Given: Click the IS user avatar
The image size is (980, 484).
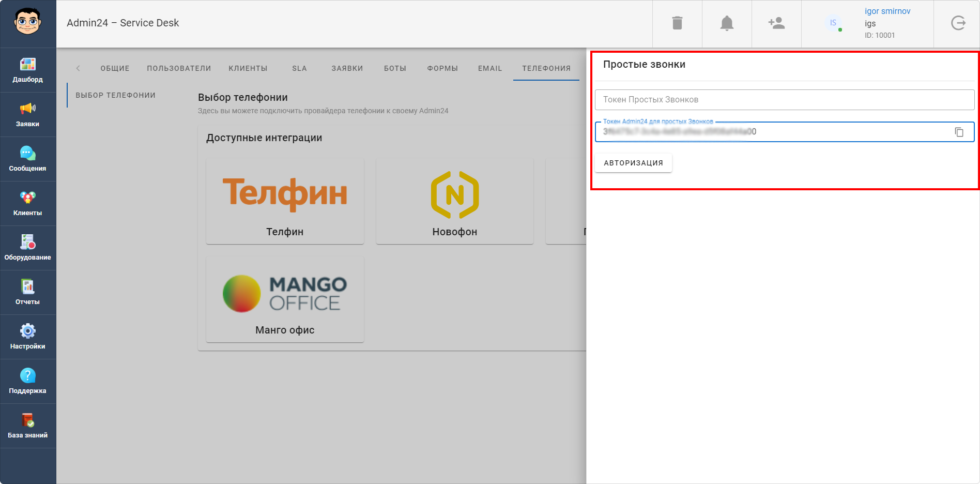Looking at the screenshot, I should (x=833, y=23).
